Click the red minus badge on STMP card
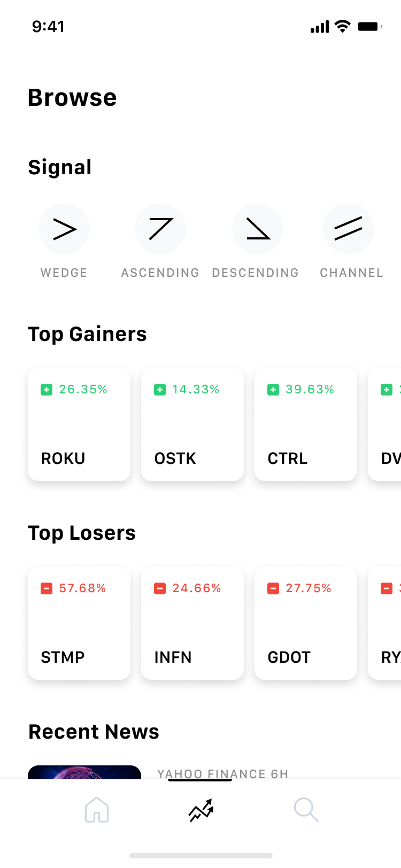401x868 pixels. pyautogui.click(x=47, y=588)
